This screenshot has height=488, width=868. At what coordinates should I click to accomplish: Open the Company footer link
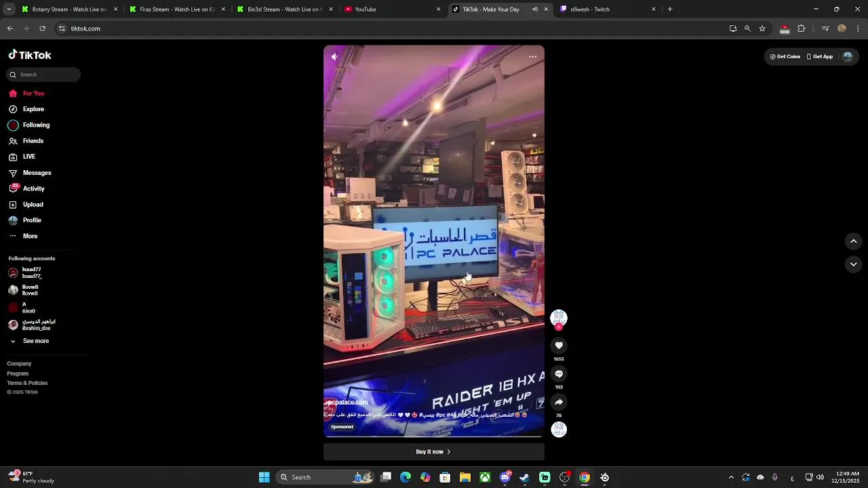click(x=19, y=364)
